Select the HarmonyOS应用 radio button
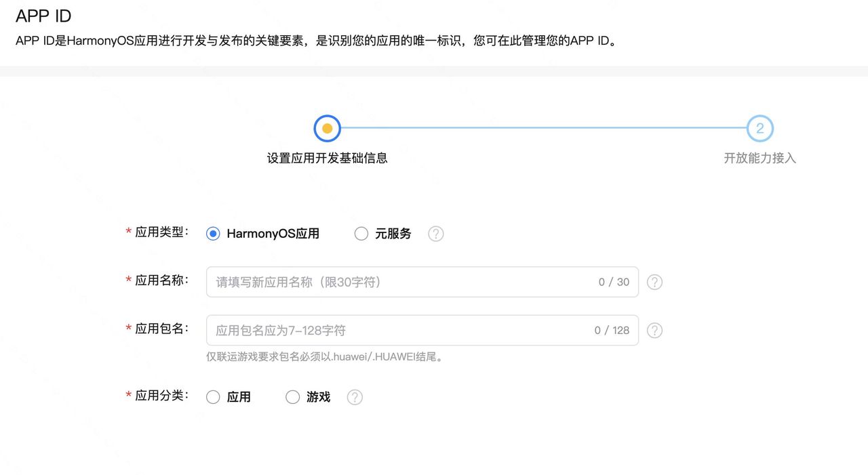 click(213, 234)
